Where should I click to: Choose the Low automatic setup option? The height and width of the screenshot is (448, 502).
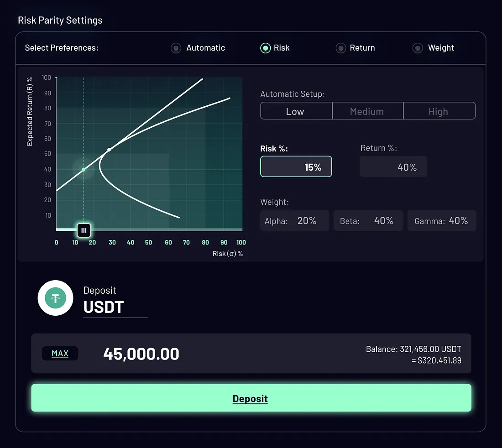coord(296,111)
